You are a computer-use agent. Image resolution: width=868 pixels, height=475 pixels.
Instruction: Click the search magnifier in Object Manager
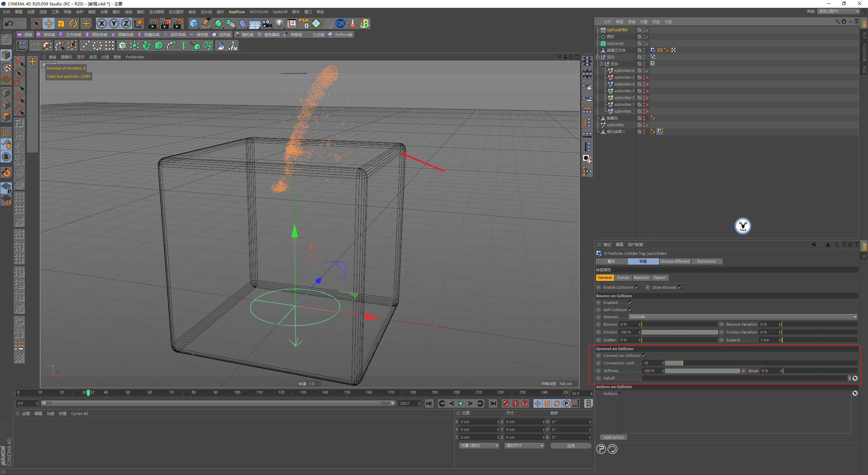pyautogui.click(x=837, y=22)
